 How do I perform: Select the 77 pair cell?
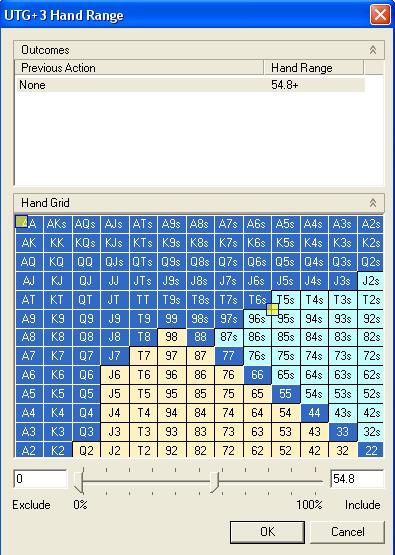[229, 356]
